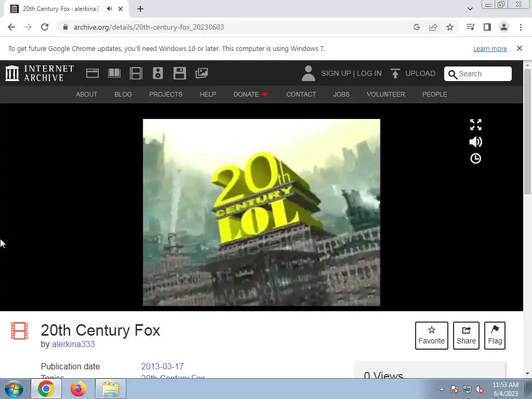532x399 pixels.
Task: Click the user avatar icon
Action: (308, 73)
